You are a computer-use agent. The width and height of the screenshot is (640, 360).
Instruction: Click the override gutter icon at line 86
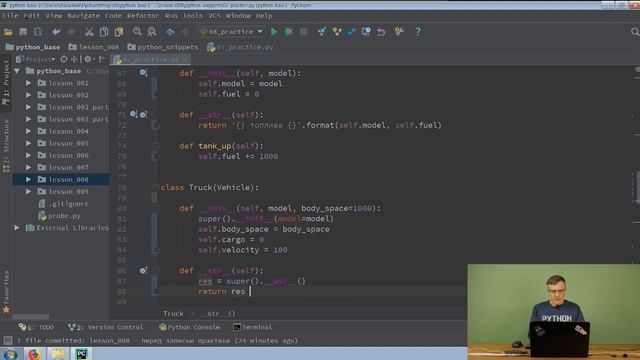click(x=143, y=271)
